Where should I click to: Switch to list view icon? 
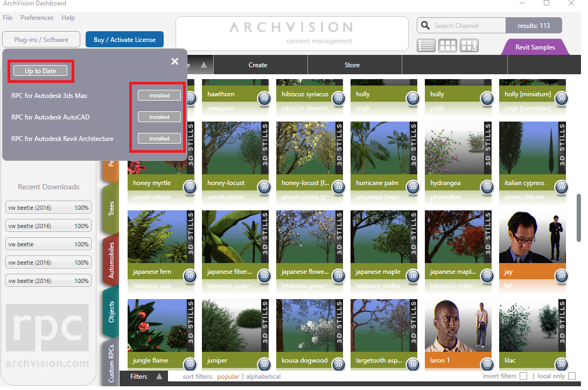click(426, 46)
